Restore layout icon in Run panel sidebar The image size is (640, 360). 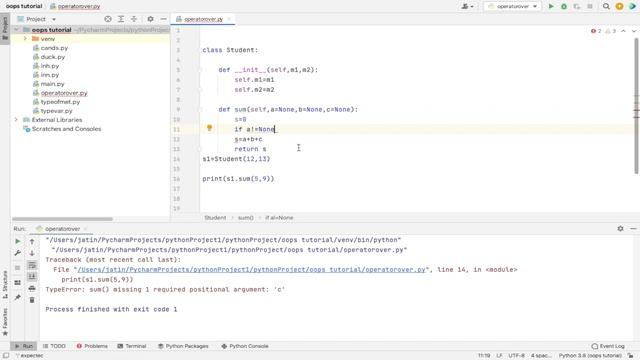(x=18, y=282)
